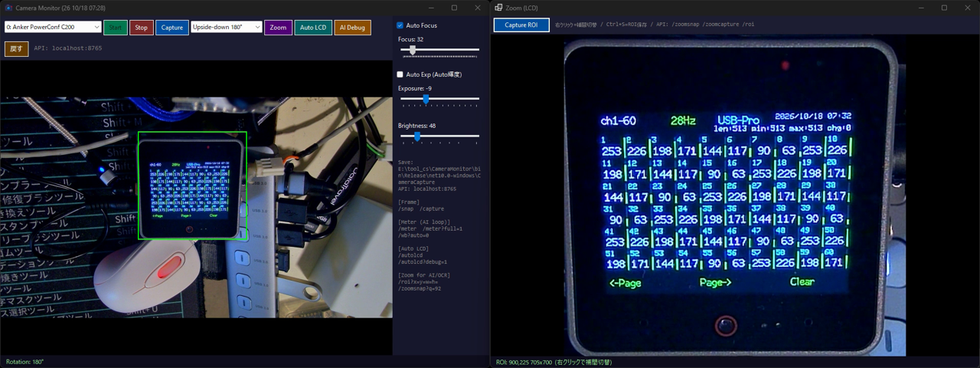Click the 'Rotation: 180°' status bar text
Viewport: 980px width, 368px height.
25,362
